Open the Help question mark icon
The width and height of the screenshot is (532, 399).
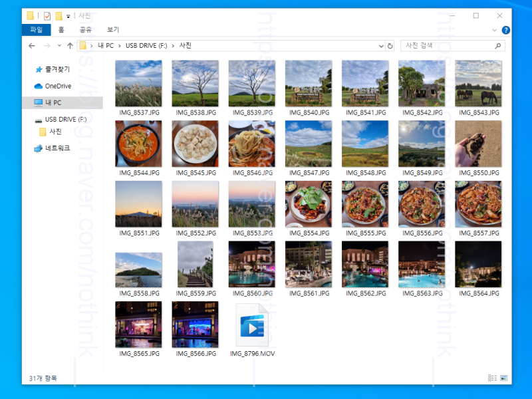coord(505,30)
